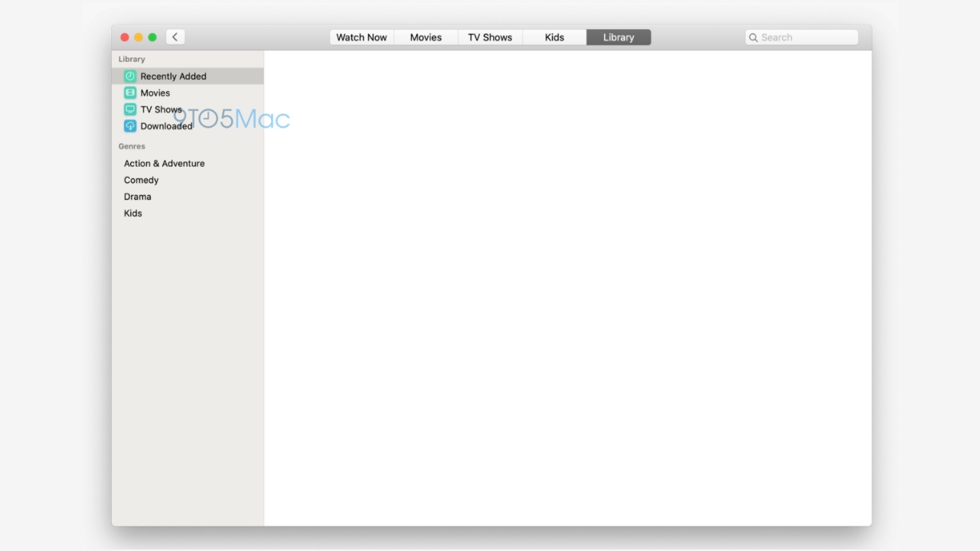Select Recently Added in the sidebar

pos(188,77)
